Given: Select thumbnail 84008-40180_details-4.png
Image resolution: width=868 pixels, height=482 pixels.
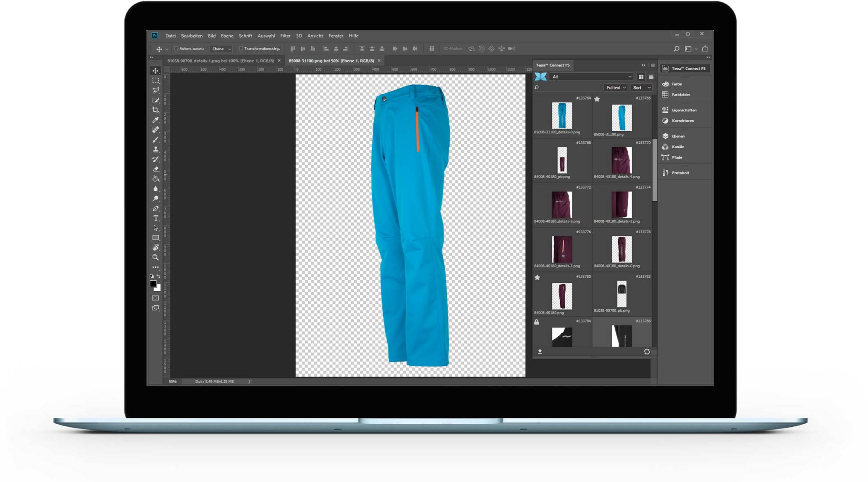Looking at the screenshot, I should (621, 161).
